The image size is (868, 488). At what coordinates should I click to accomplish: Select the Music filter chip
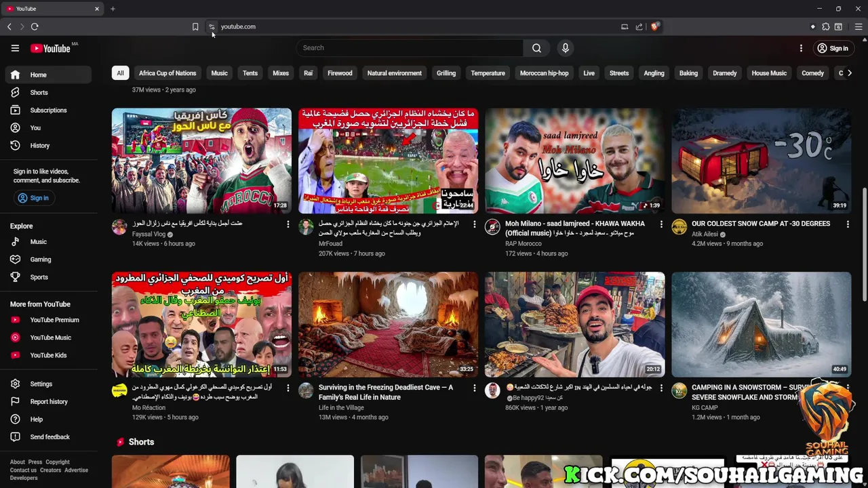(x=219, y=73)
